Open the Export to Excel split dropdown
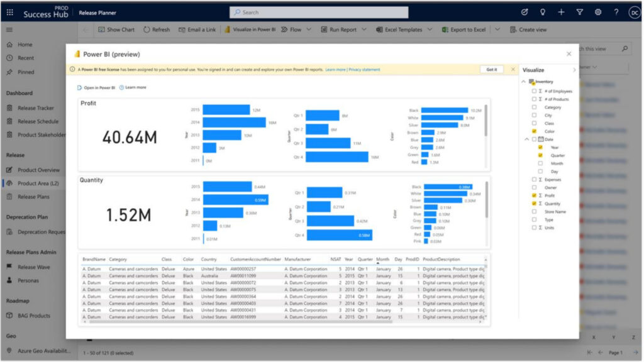The width and height of the screenshot is (644, 362). tap(497, 30)
